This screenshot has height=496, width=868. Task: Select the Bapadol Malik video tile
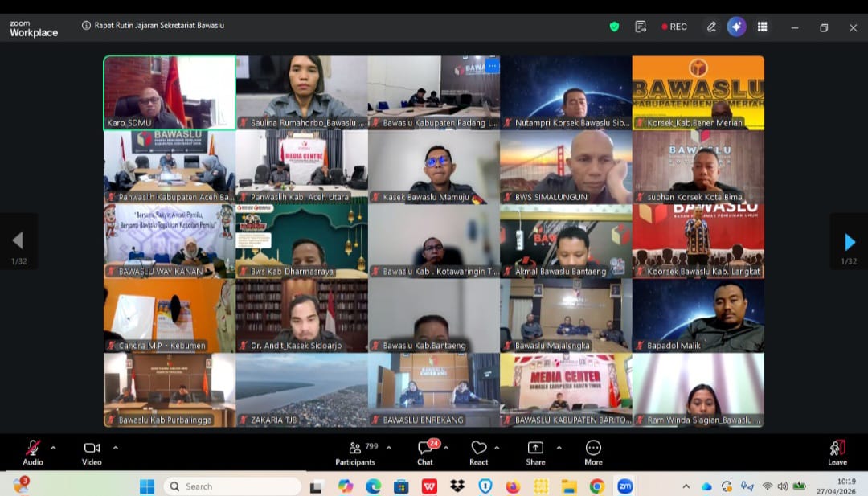[698, 316]
